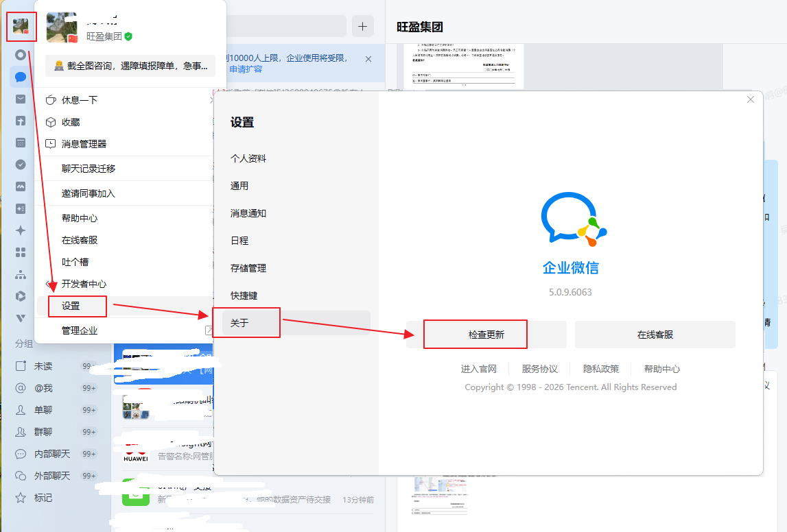Filter chats by 单聊 group
Viewport: 787px width, 532px height.
point(56,410)
